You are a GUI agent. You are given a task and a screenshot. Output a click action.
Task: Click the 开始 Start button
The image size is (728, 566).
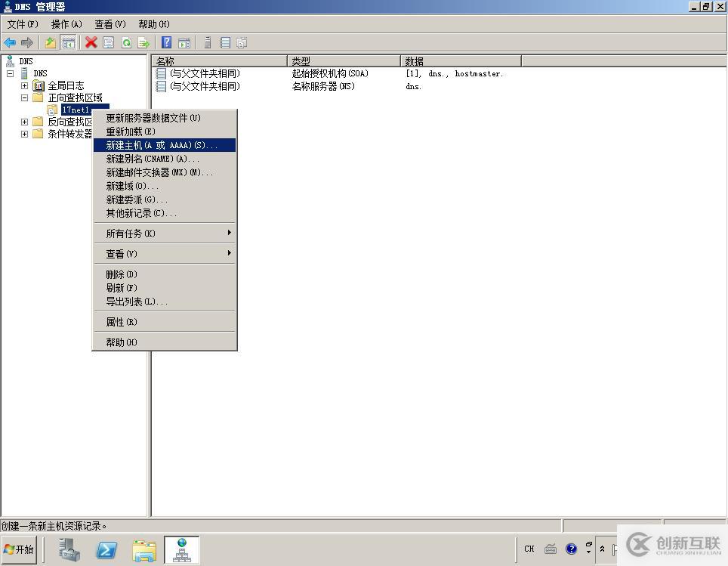pyautogui.click(x=18, y=550)
